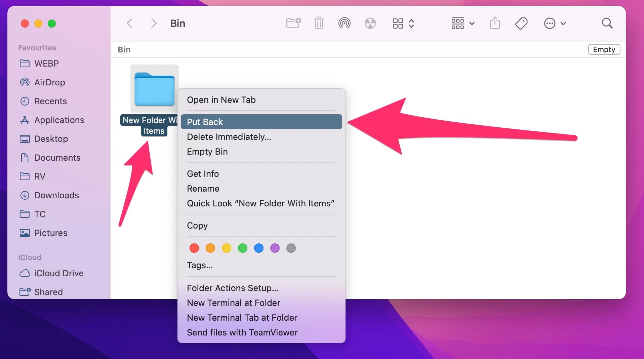Image resolution: width=644 pixels, height=359 pixels.
Task: Open the Downloads sidebar item
Action: [56, 195]
